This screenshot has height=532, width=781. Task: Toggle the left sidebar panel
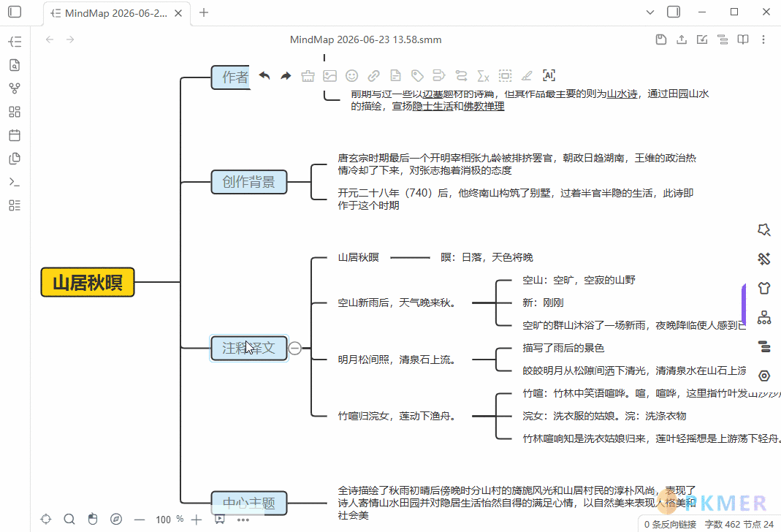tap(15, 12)
